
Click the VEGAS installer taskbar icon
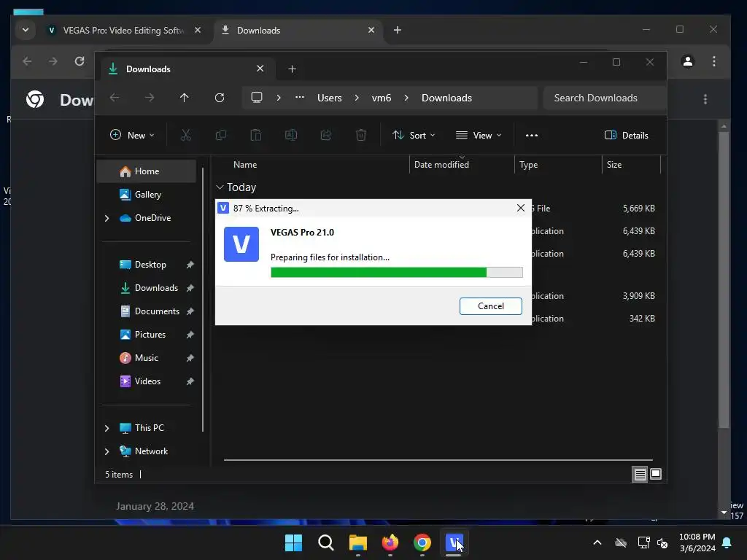pos(454,542)
